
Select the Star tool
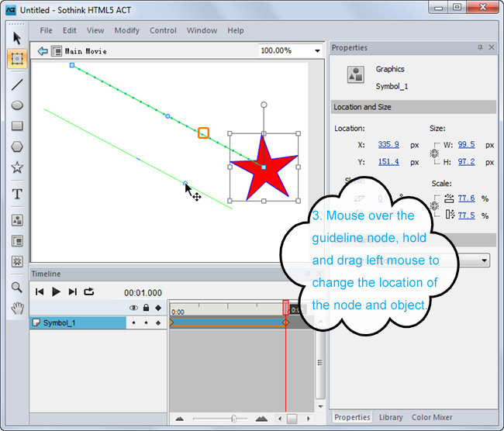[17, 167]
